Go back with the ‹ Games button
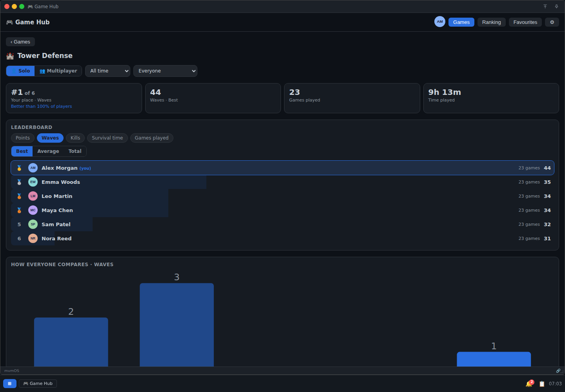Viewport: 565px width, 392px height. 20,42
